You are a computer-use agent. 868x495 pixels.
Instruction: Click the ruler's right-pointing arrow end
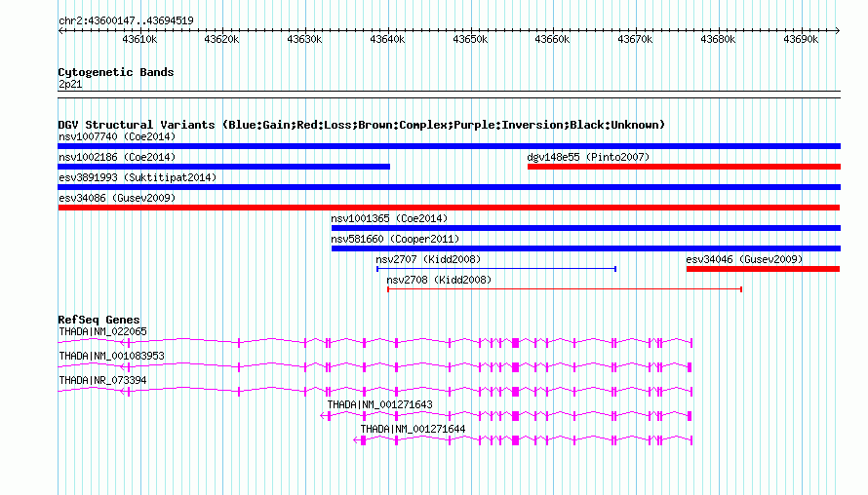pos(838,31)
